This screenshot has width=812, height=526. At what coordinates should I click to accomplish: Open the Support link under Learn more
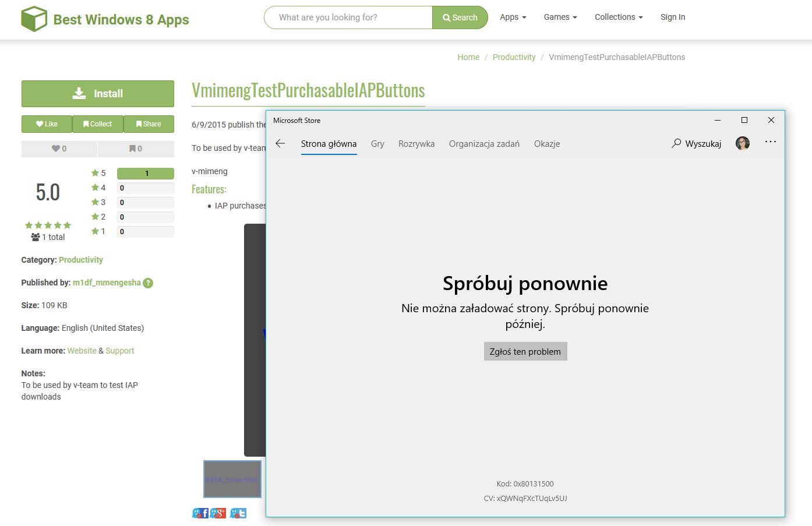point(120,351)
